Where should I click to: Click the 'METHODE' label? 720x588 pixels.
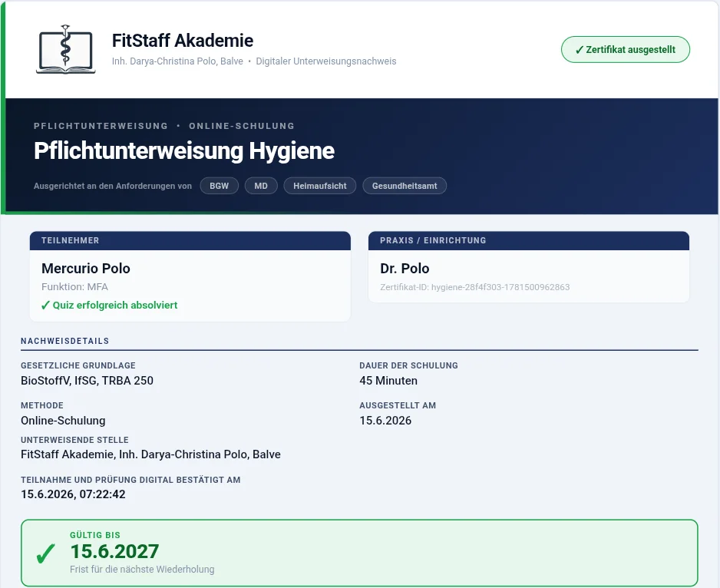tap(42, 405)
